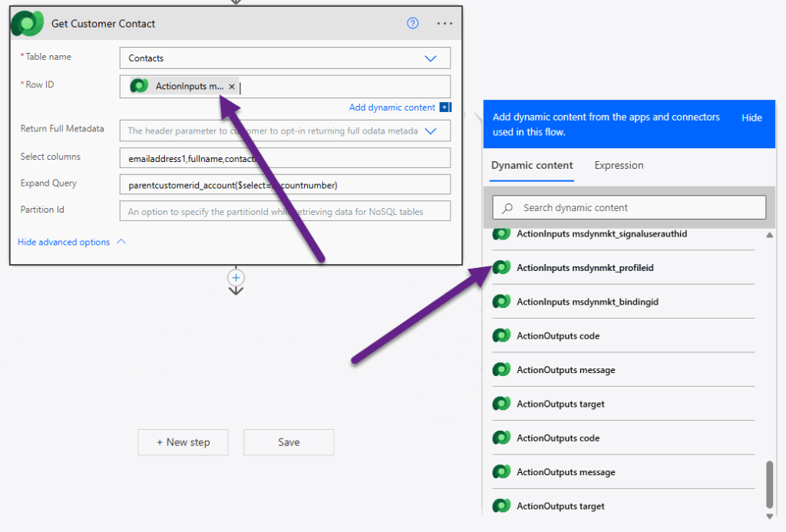Click the plus insert step icon

236,277
